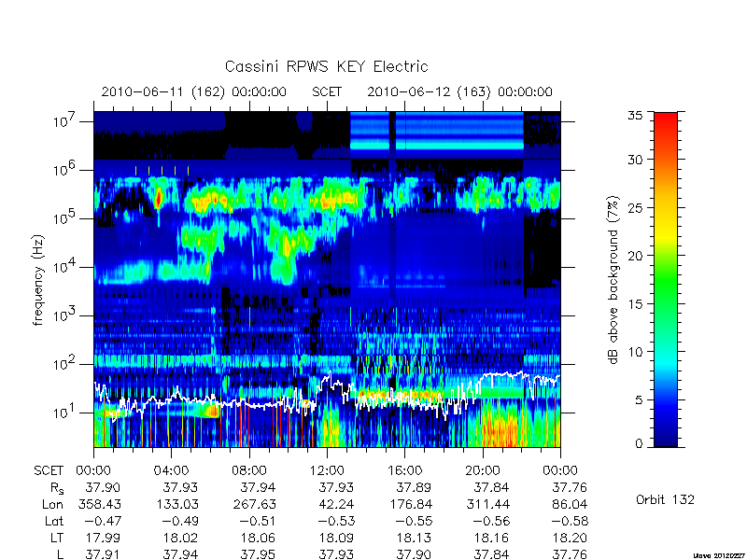Click the 10^6 frequency axis label
Image resolution: width=747 pixels, height=560 pixels.
point(65,170)
